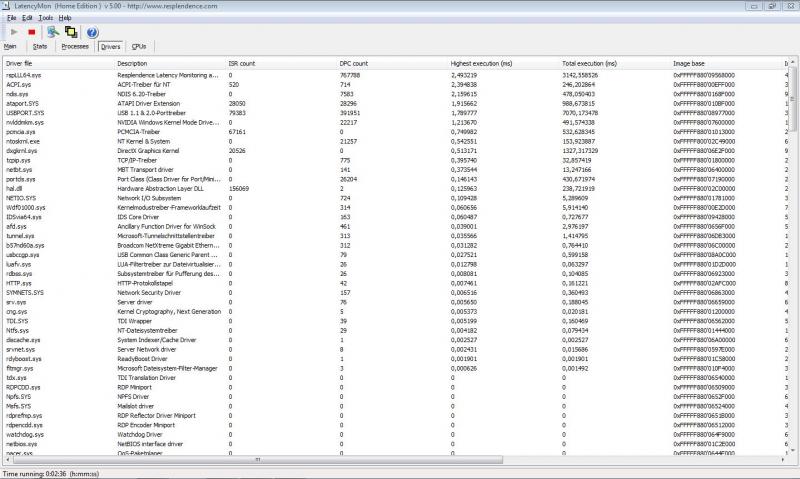Switch to the Stats tab
Viewport: 800px width, 479px height.
(40, 46)
